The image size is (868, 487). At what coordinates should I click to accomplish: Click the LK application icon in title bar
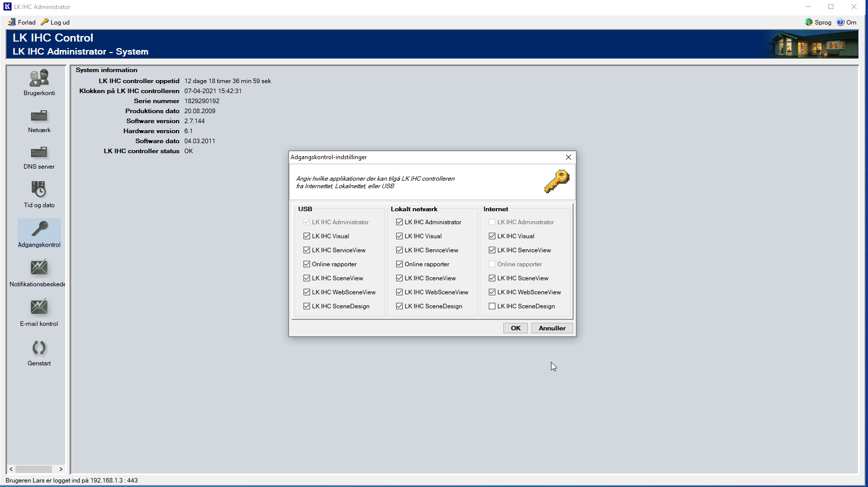(x=8, y=7)
